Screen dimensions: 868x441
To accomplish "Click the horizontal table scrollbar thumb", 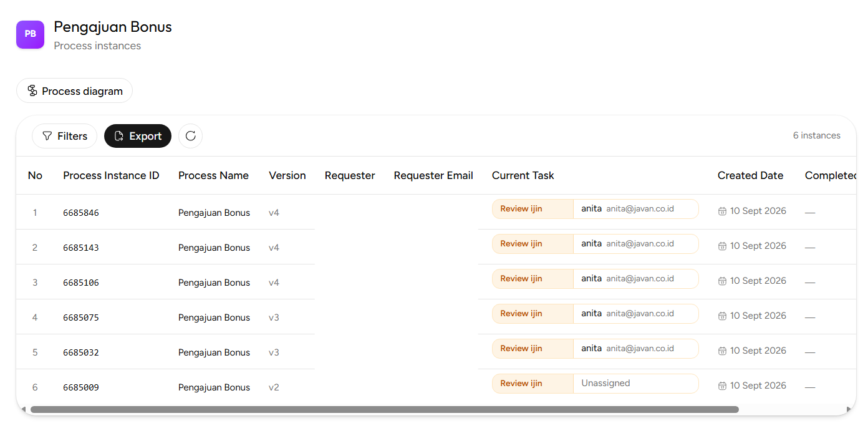I will 384,410.
